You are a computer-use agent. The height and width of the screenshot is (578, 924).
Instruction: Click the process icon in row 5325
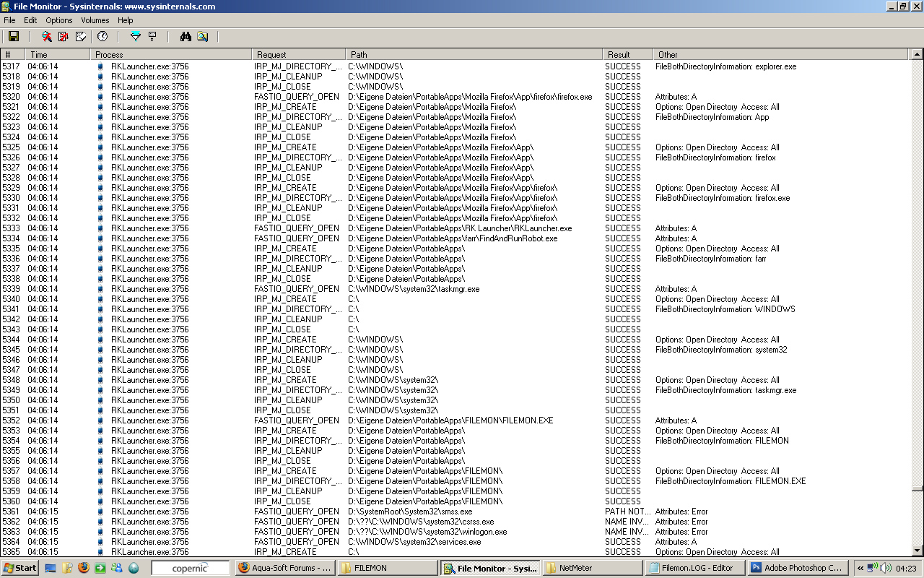click(x=101, y=147)
